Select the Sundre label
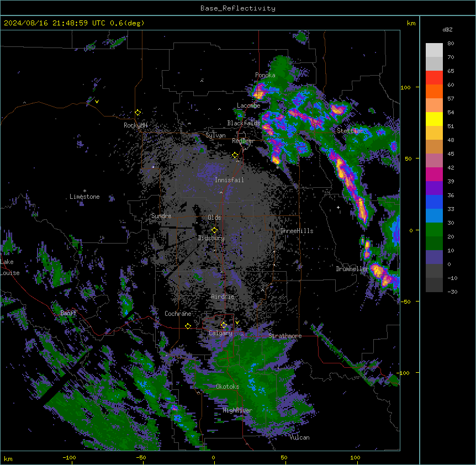 161,216
